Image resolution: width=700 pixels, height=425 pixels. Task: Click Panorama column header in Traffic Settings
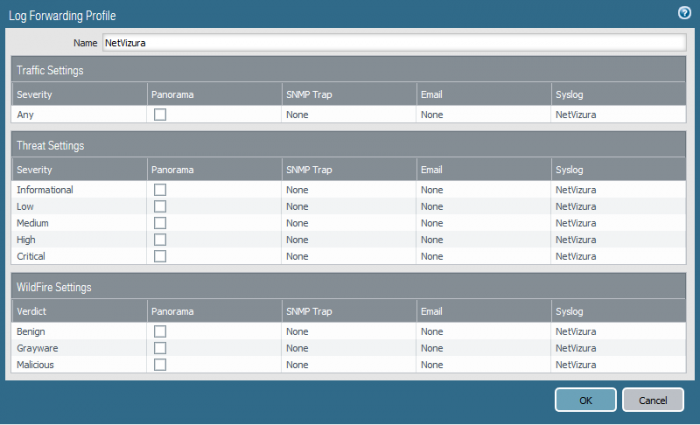215,94
